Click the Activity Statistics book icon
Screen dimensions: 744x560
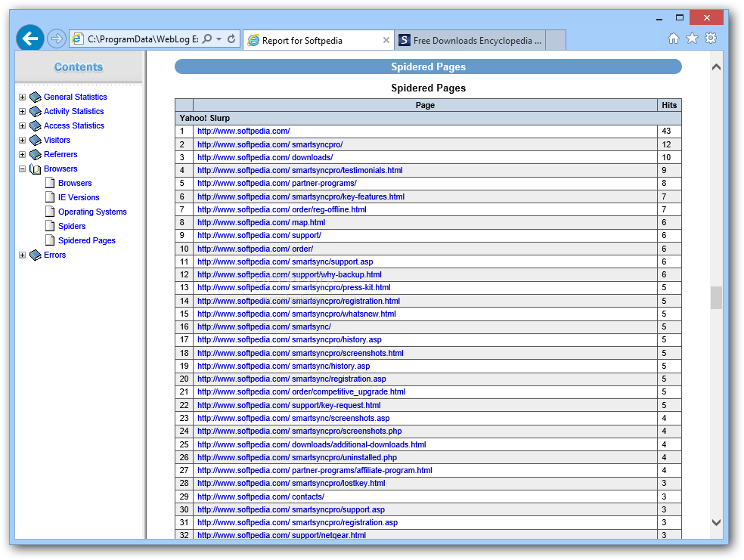click(36, 111)
